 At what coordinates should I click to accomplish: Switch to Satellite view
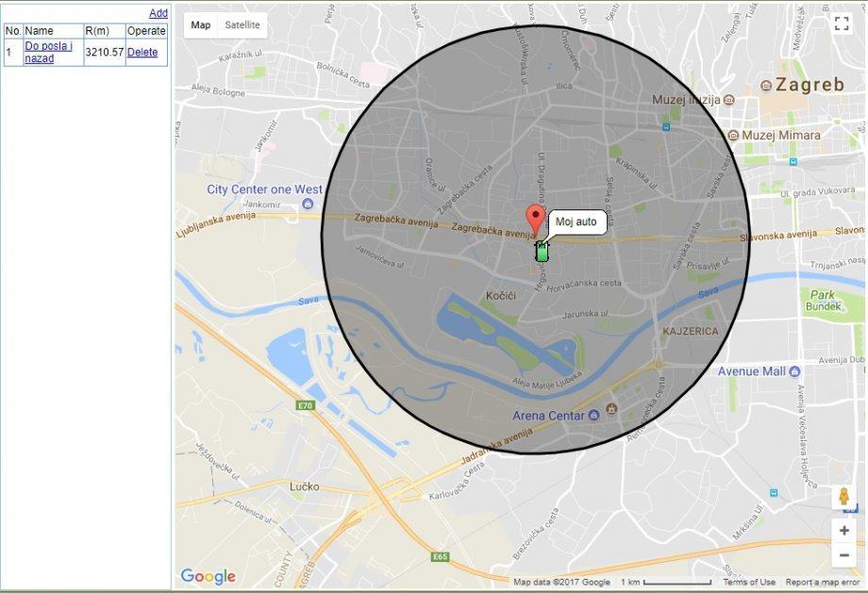[x=242, y=25]
